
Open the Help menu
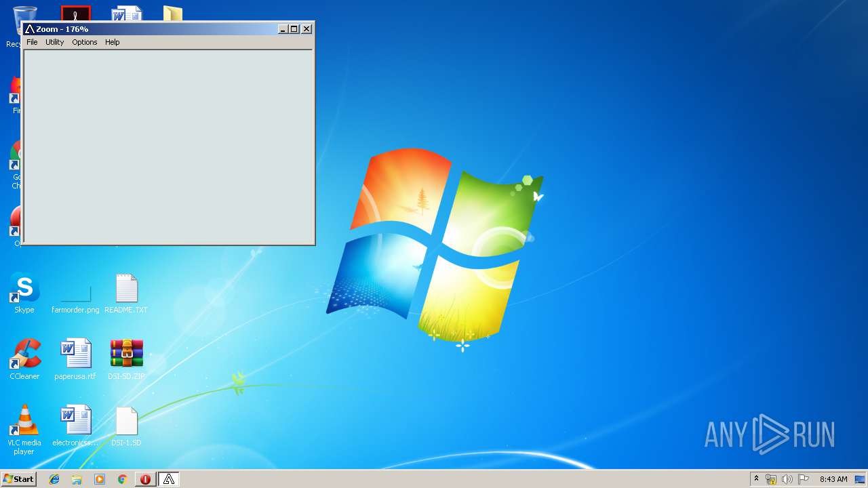point(112,42)
